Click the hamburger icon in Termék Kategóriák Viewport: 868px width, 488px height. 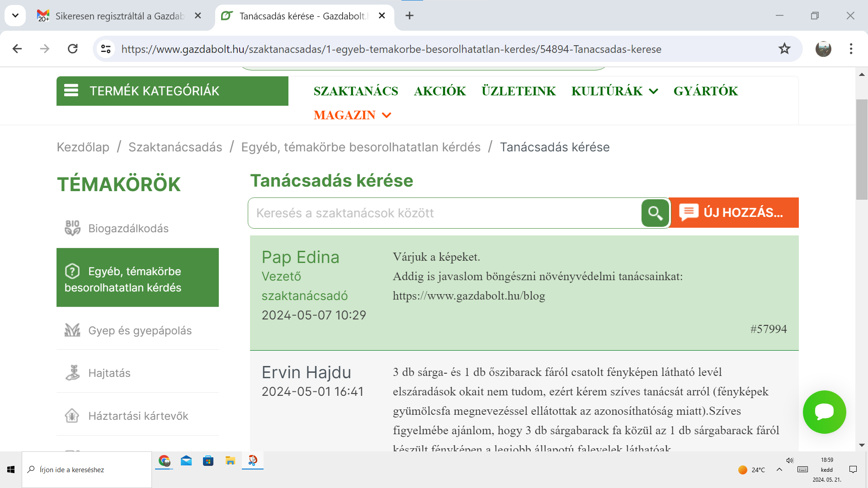(71, 91)
